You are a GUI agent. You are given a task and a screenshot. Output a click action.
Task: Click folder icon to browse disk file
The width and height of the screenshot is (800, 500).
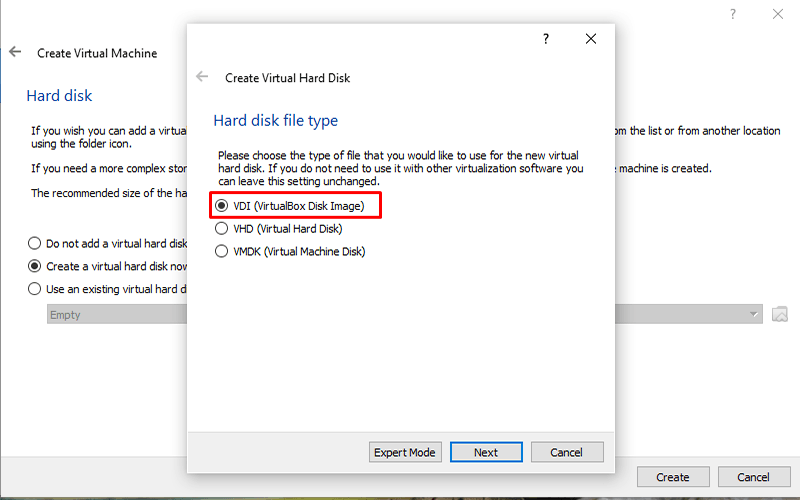780,314
